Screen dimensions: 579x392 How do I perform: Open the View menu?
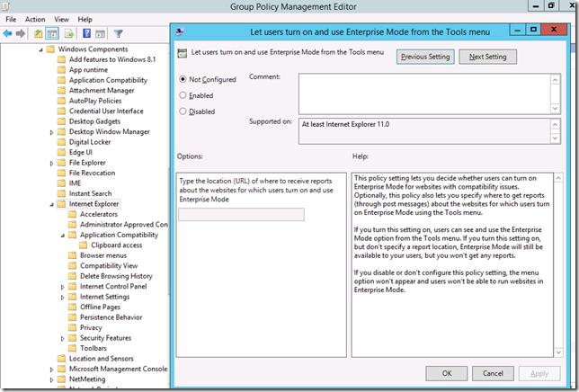point(61,19)
